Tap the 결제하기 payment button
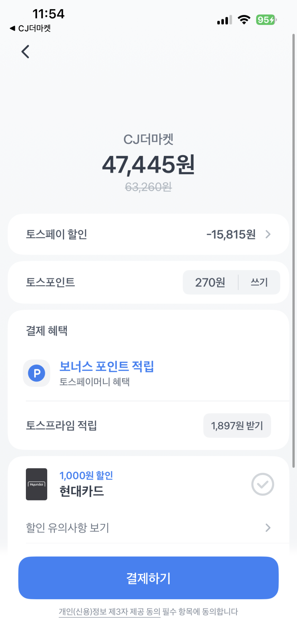This screenshot has width=297, height=644. pos(148,578)
